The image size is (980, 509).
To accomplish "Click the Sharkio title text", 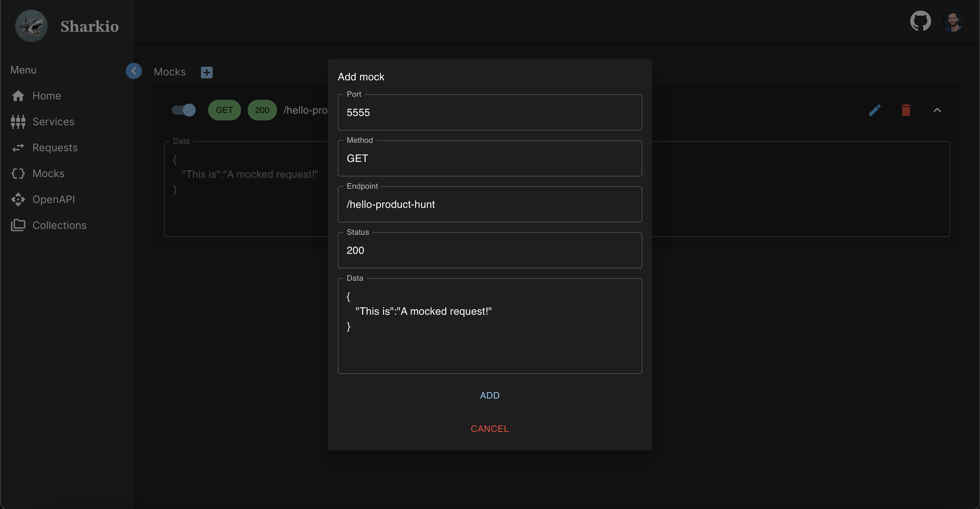I will click(x=89, y=26).
